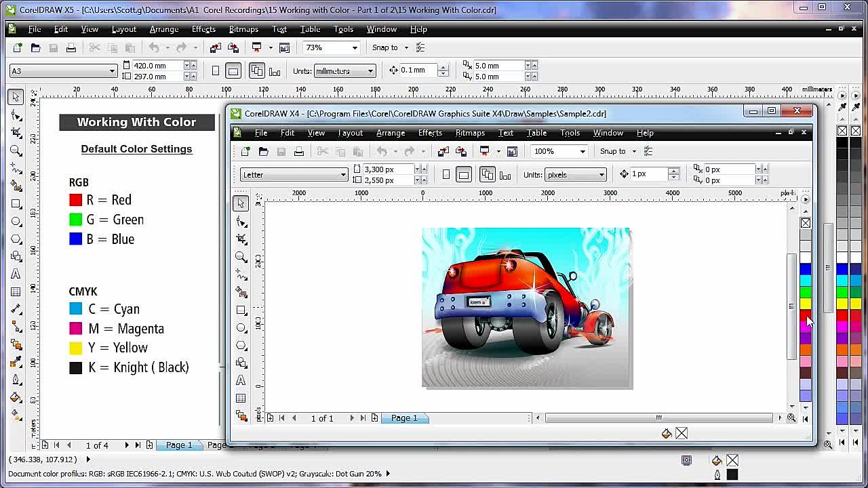Click Import icon in X4 window toolbar
This screenshot has width=868, height=488.
[x=443, y=151]
